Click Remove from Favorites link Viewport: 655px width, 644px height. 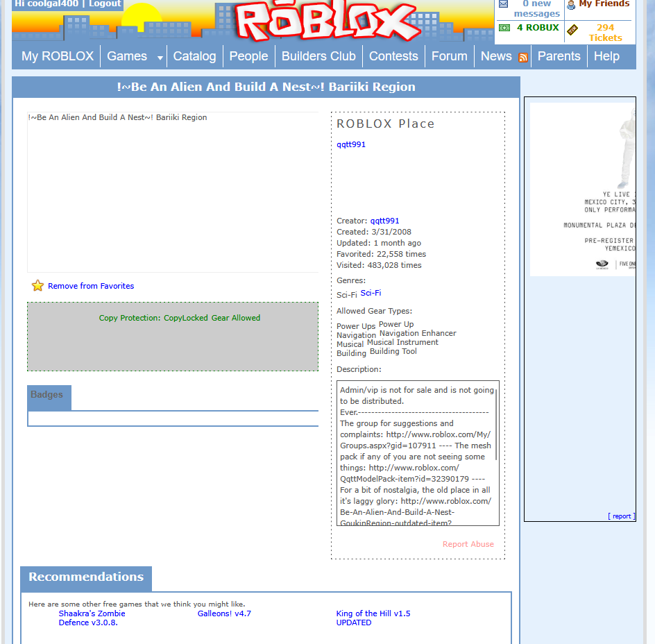tap(91, 286)
